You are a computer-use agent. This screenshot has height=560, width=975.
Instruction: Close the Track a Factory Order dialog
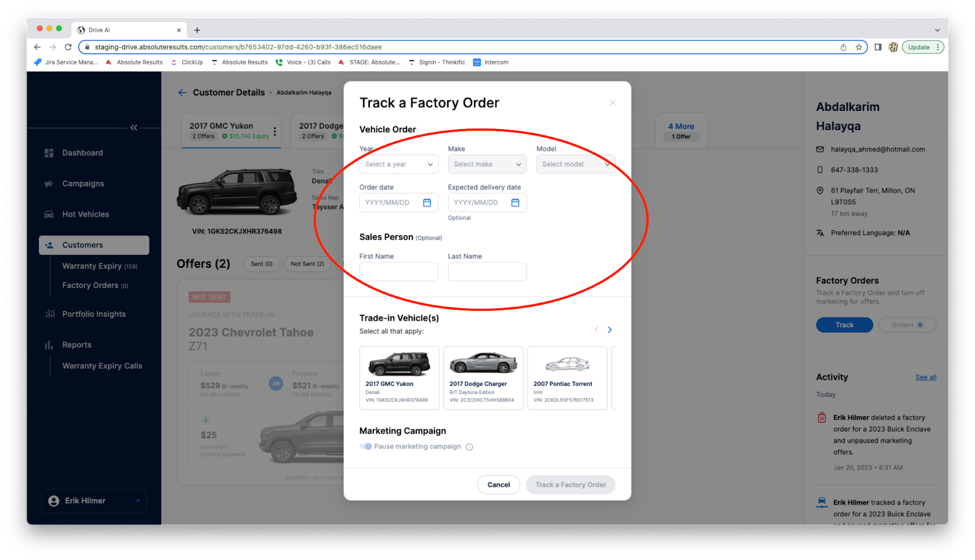(612, 103)
